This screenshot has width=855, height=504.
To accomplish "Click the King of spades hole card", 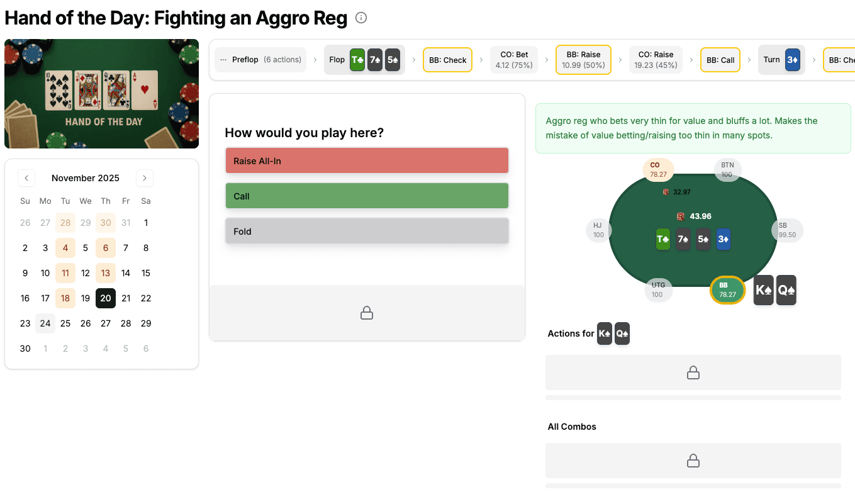I will pos(763,290).
